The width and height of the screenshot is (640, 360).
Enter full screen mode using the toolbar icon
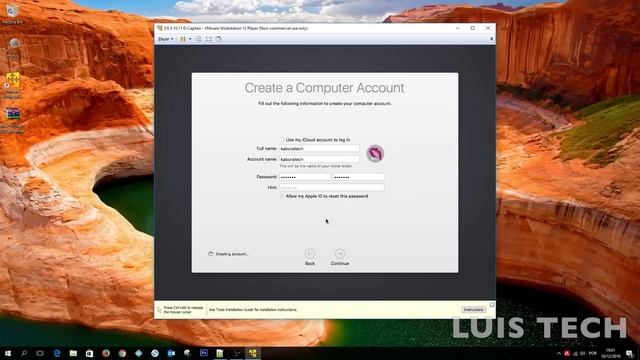click(209, 39)
